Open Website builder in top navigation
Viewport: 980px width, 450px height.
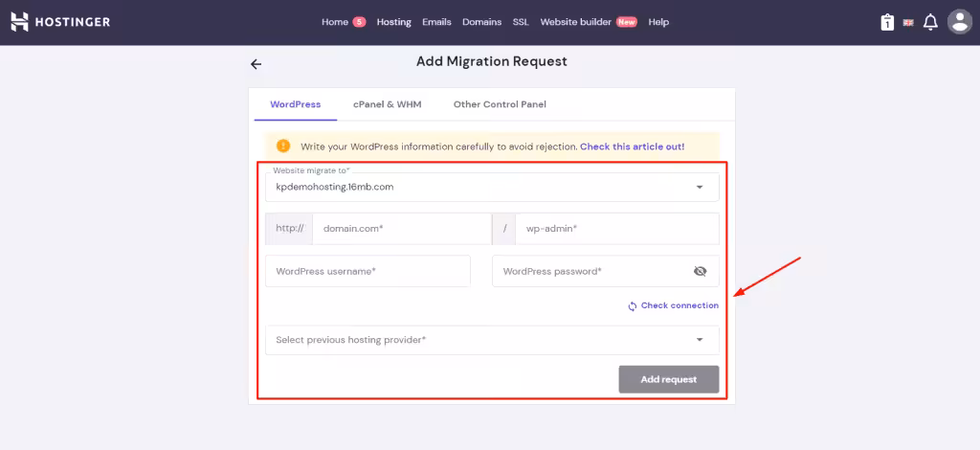pyautogui.click(x=575, y=22)
